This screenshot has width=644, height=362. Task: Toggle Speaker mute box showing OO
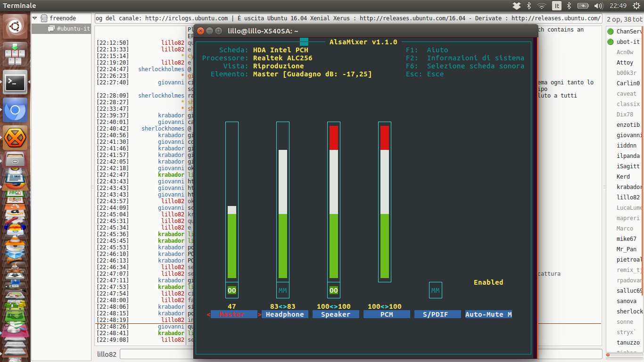(334, 290)
